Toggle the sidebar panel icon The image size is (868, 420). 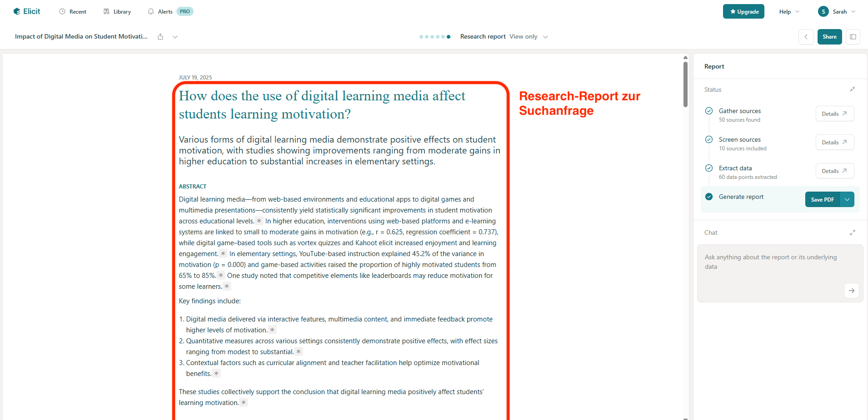point(853,37)
